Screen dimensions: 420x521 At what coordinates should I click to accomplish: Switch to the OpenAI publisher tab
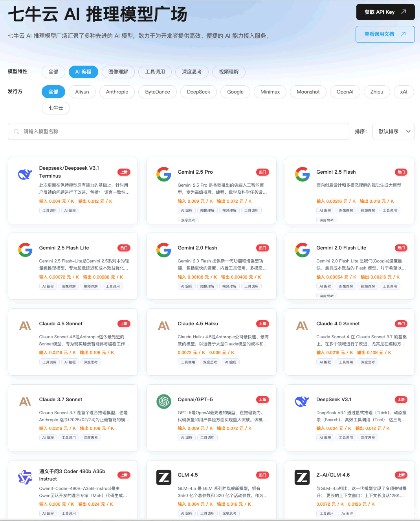[345, 92]
